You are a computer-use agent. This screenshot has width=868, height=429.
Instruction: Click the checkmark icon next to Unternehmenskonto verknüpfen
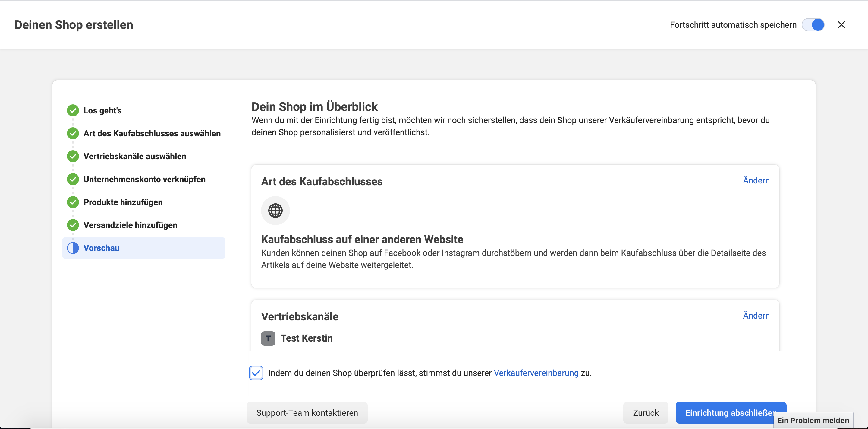tap(73, 179)
